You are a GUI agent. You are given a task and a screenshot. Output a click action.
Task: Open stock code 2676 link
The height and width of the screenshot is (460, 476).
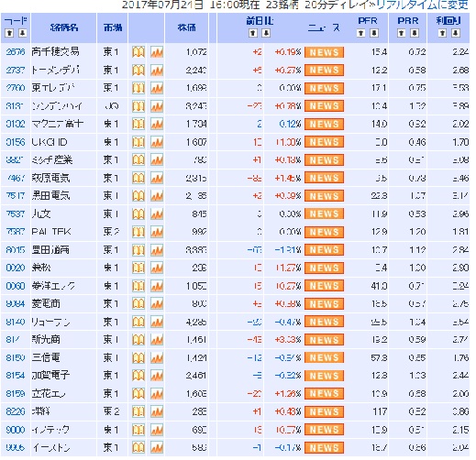16,52
